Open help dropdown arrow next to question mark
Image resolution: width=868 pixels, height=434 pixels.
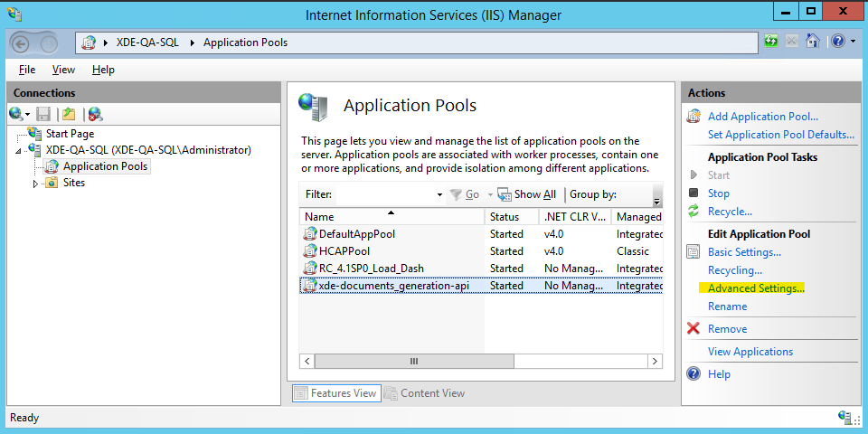point(853,42)
